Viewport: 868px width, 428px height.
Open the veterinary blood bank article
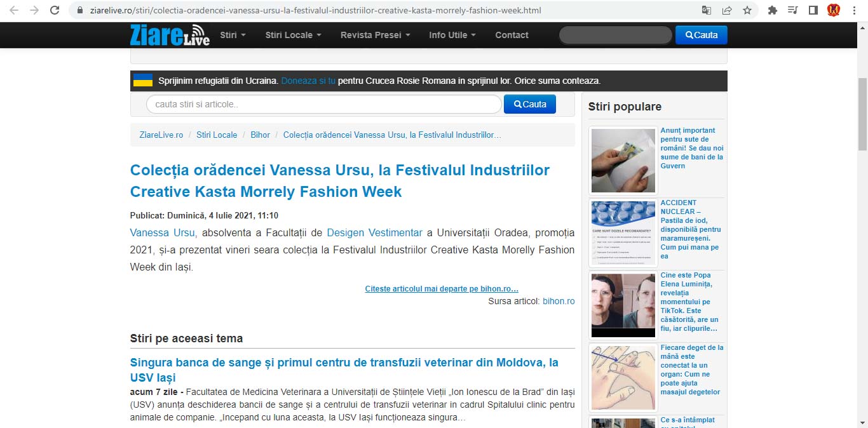pos(344,370)
